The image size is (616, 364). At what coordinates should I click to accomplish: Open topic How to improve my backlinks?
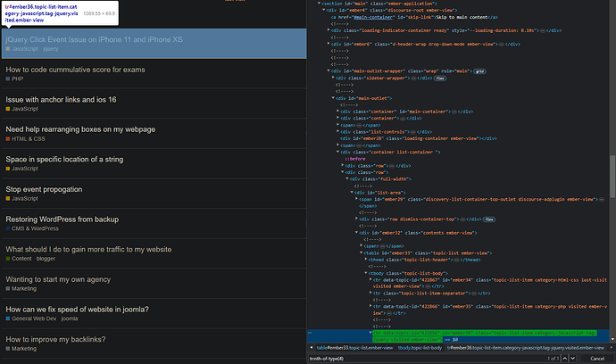pyautogui.click(x=55, y=339)
